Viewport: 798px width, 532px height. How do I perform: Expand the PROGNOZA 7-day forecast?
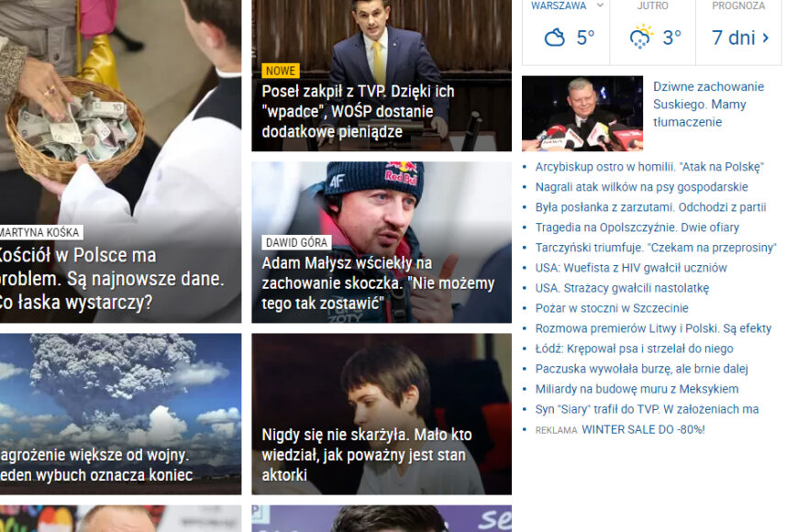tap(738, 36)
